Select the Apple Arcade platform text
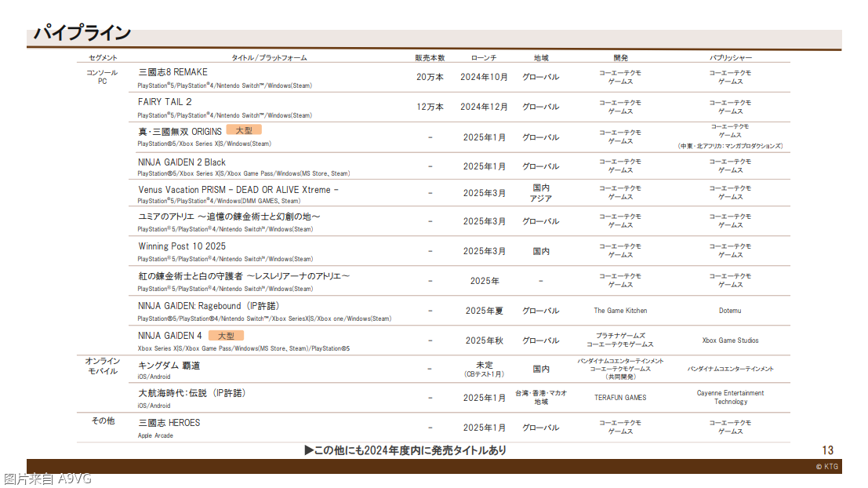Image resolution: width=868 pixels, height=488 pixels. (155, 436)
